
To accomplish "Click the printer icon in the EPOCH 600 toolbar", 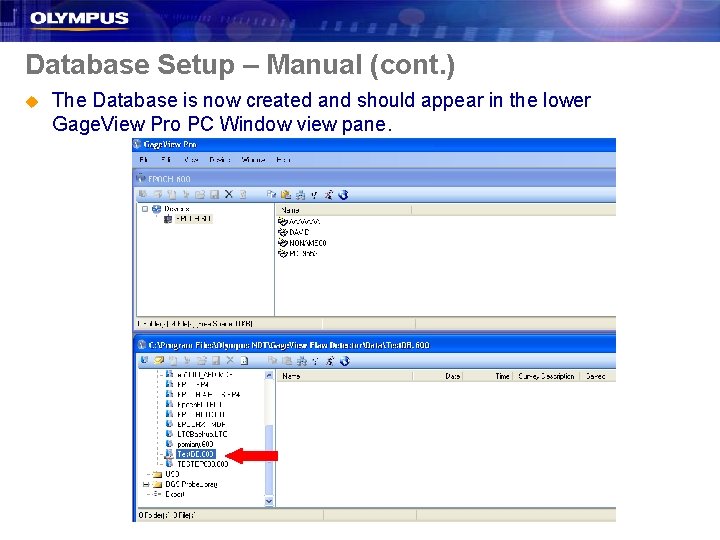I will pos(301,195).
